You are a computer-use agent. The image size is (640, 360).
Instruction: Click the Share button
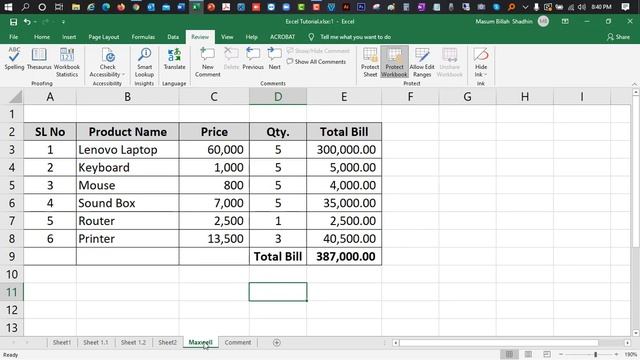tap(618, 37)
